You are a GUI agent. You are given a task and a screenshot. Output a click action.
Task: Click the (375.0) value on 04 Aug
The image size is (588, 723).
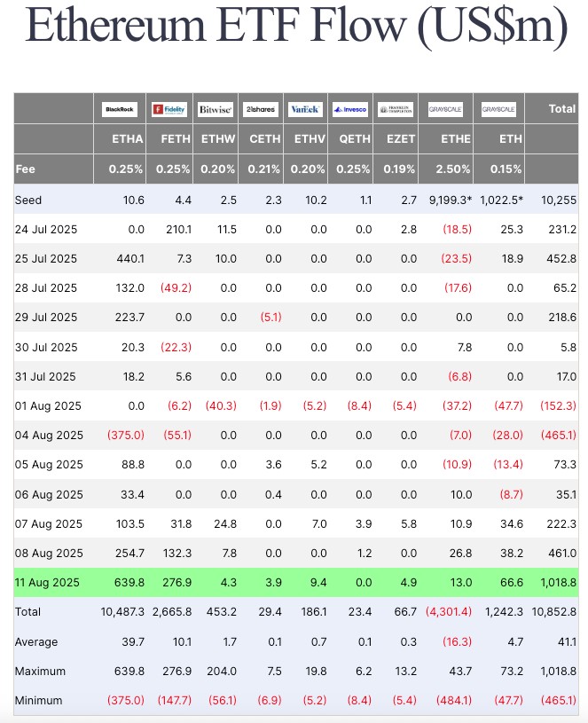click(126, 436)
